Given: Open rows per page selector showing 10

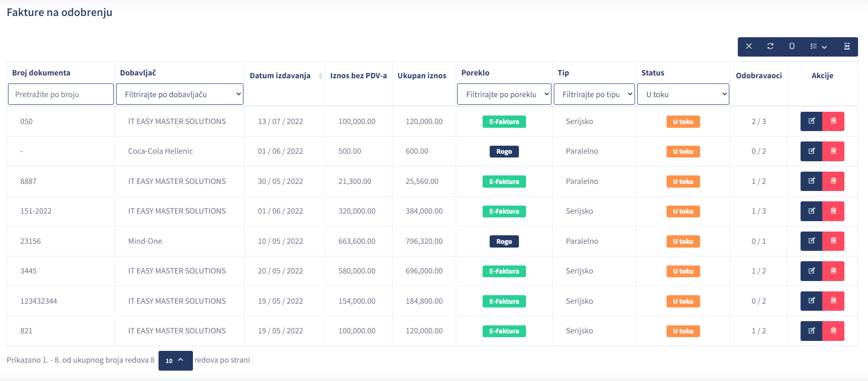Looking at the screenshot, I should coord(175,361).
